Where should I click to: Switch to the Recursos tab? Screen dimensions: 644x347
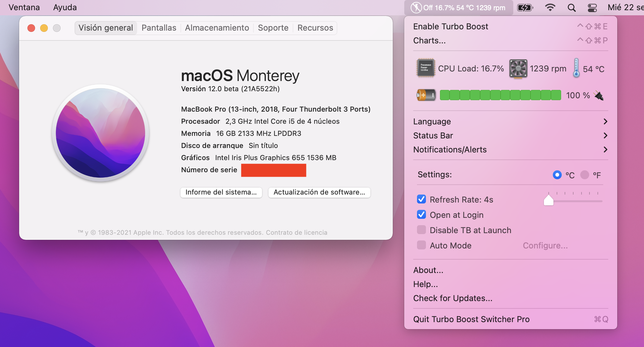pyautogui.click(x=315, y=28)
